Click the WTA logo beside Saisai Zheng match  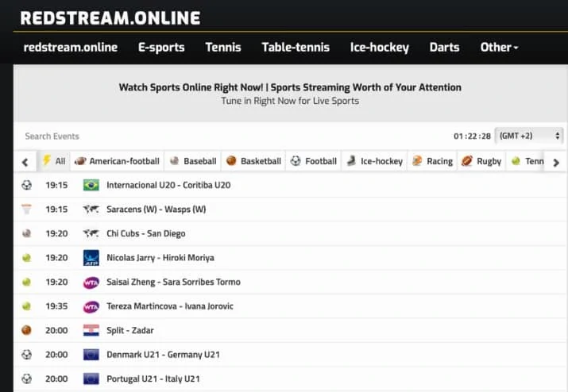pyautogui.click(x=91, y=282)
